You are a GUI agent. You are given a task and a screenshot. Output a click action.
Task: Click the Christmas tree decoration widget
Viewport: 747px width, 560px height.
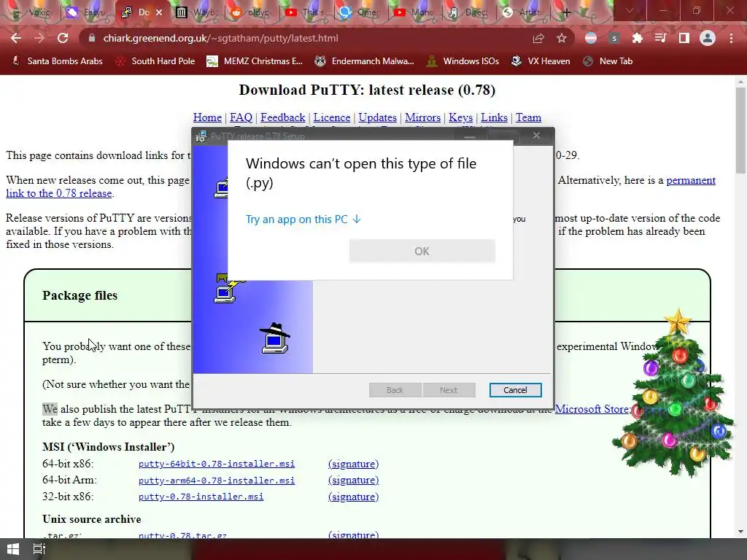pos(675,392)
